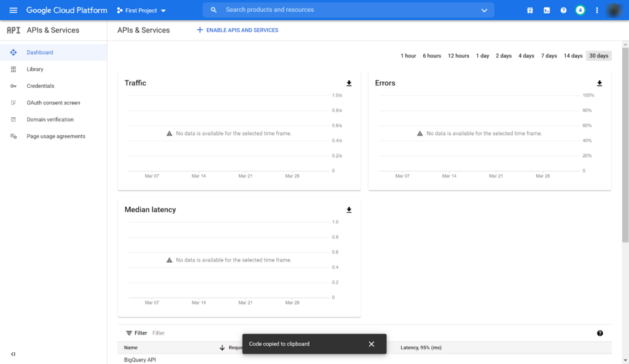The height and width of the screenshot is (364, 629).
Task: Select the 7 days time range
Action: tap(549, 56)
